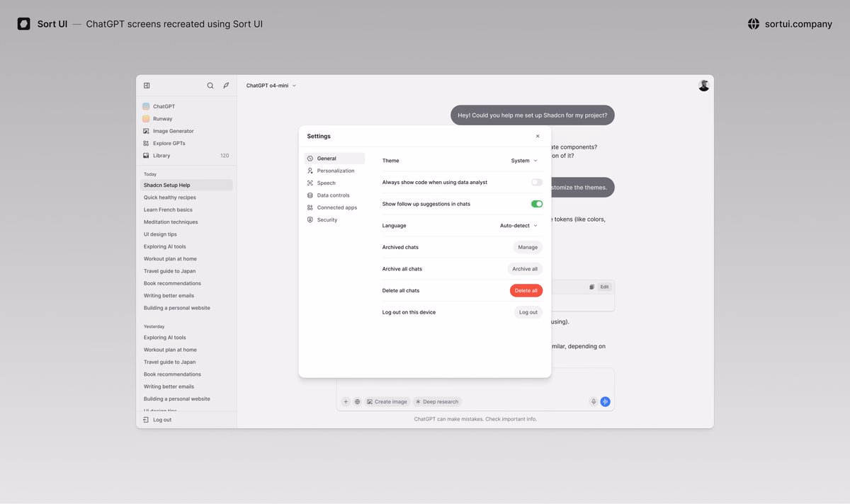Open the chat search magnifier icon
Image resolution: width=850 pixels, height=504 pixels.
210,86
